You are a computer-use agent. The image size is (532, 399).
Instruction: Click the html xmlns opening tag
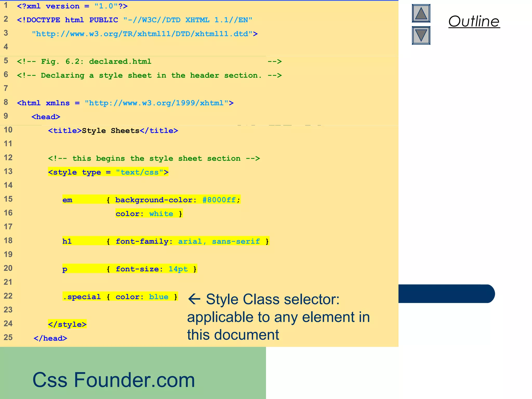coord(125,103)
